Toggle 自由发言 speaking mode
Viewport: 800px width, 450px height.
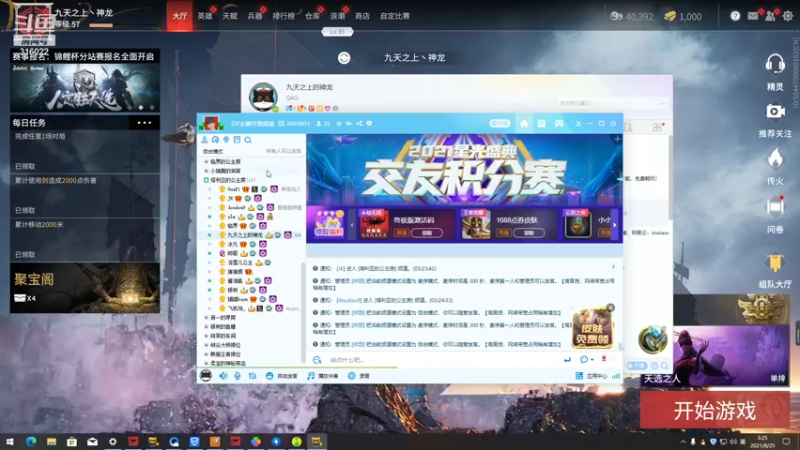point(282,376)
